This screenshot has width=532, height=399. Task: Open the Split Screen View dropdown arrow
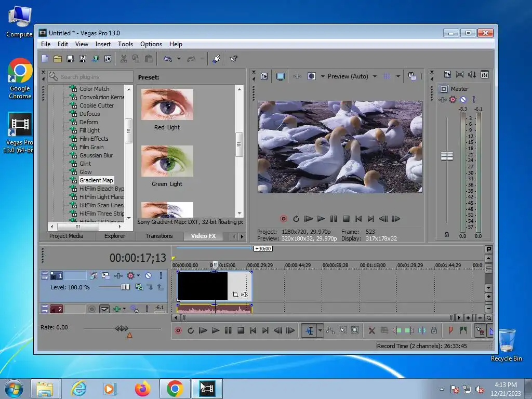coord(323,76)
